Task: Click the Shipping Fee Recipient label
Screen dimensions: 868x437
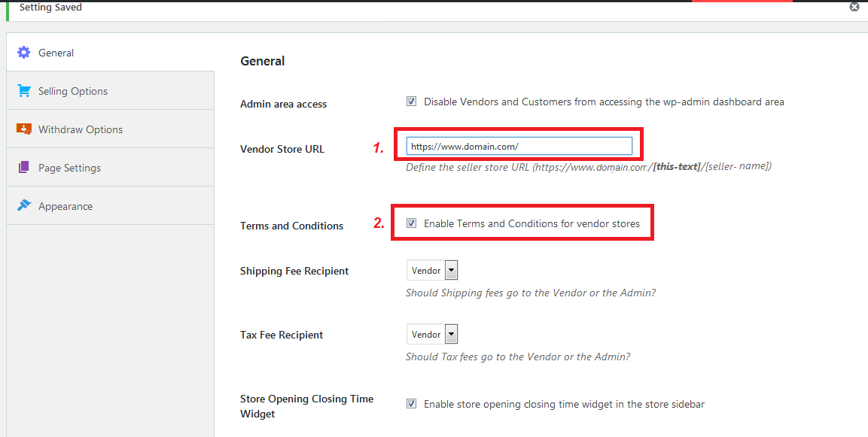Action: pyautogui.click(x=294, y=271)
